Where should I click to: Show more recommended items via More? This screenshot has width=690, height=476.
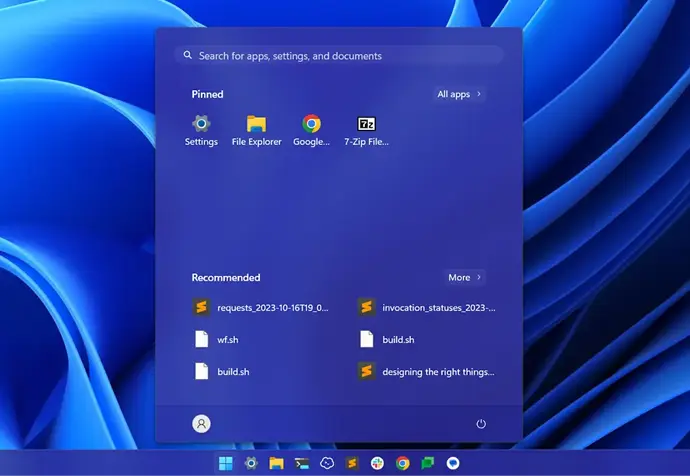[x=465, y=277]
